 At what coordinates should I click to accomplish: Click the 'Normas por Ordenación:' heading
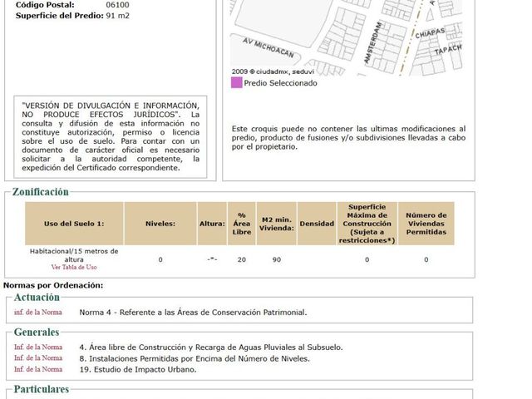[x=53, y=285]
